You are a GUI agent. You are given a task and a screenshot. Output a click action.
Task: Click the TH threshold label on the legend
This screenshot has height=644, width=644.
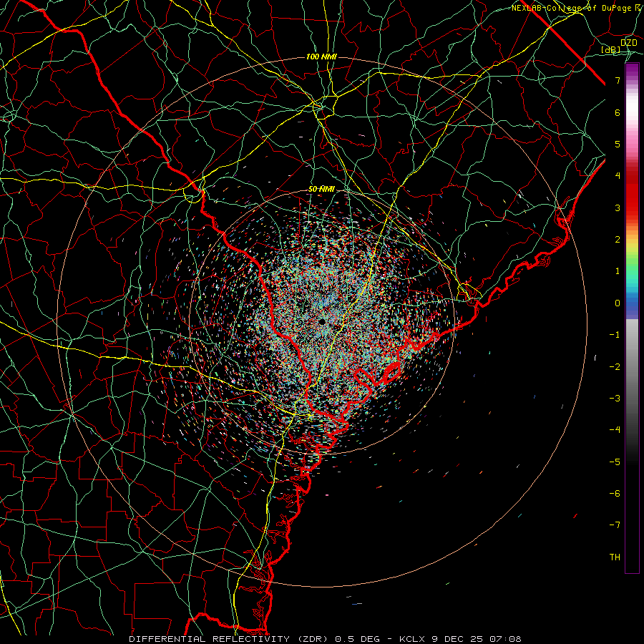click(x=615, y=557)
